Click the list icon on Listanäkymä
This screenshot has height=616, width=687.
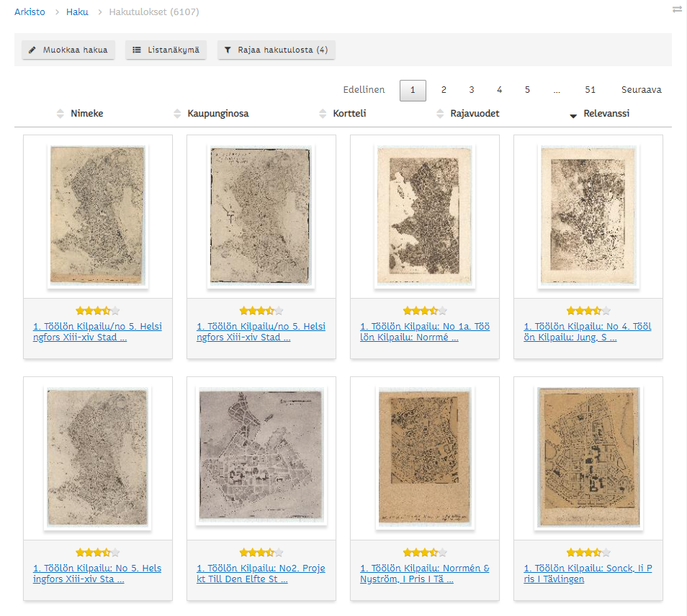coord(137,50)
